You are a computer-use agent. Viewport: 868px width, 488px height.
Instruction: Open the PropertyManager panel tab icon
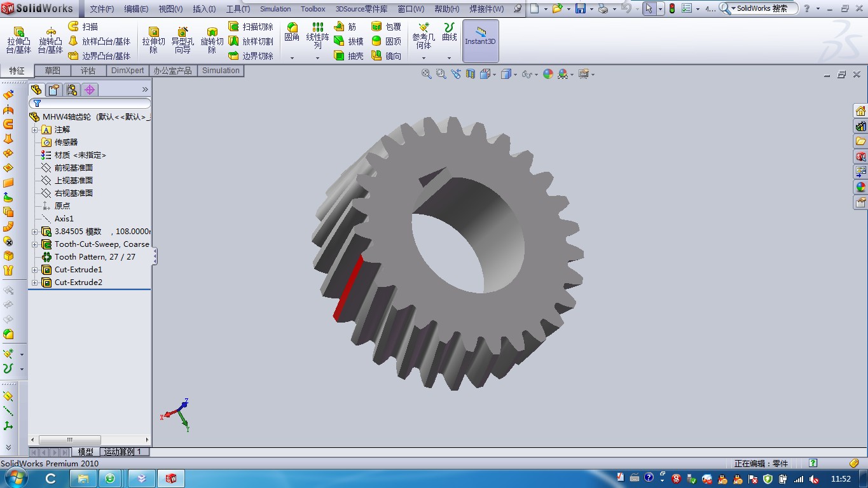click(54, 90)
